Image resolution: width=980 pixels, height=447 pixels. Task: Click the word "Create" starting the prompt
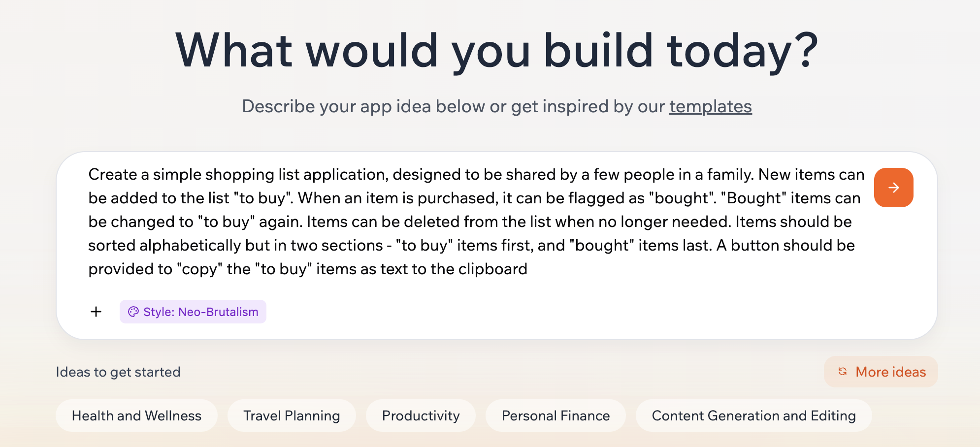113,175
